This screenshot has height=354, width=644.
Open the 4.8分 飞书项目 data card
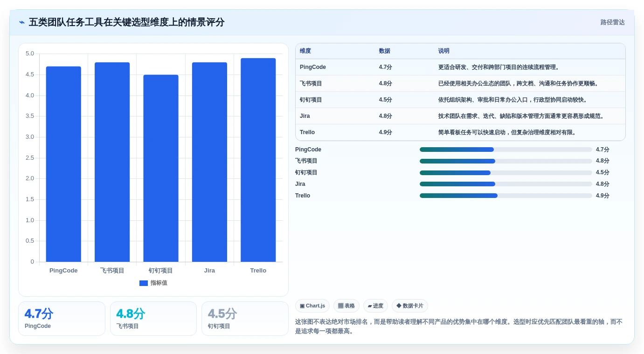pos(153,319)
